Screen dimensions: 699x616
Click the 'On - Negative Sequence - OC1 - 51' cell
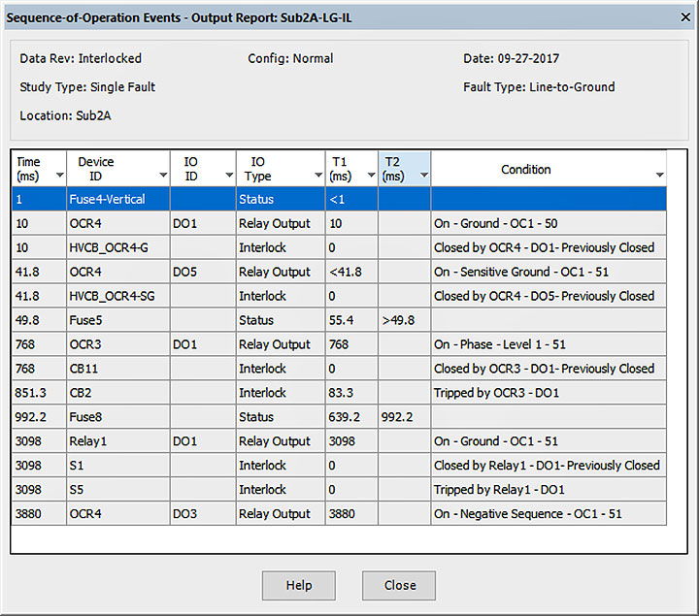pyautogui.click(x=528, y=514)
